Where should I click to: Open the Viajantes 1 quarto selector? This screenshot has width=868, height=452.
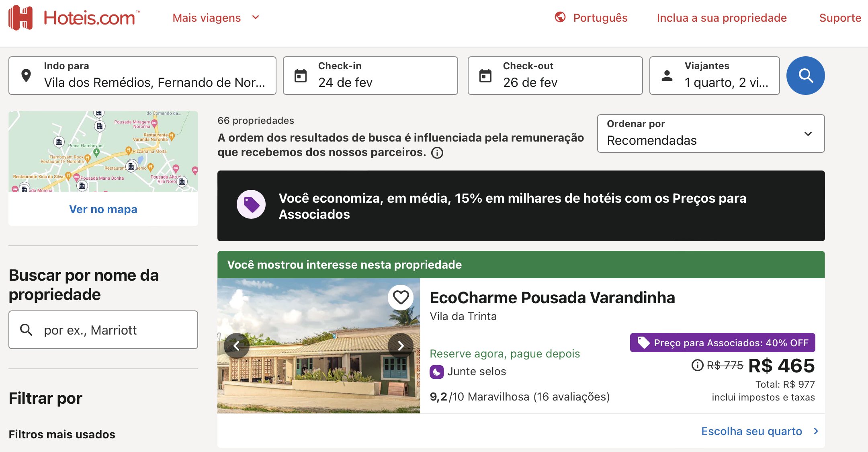point(714,76)
